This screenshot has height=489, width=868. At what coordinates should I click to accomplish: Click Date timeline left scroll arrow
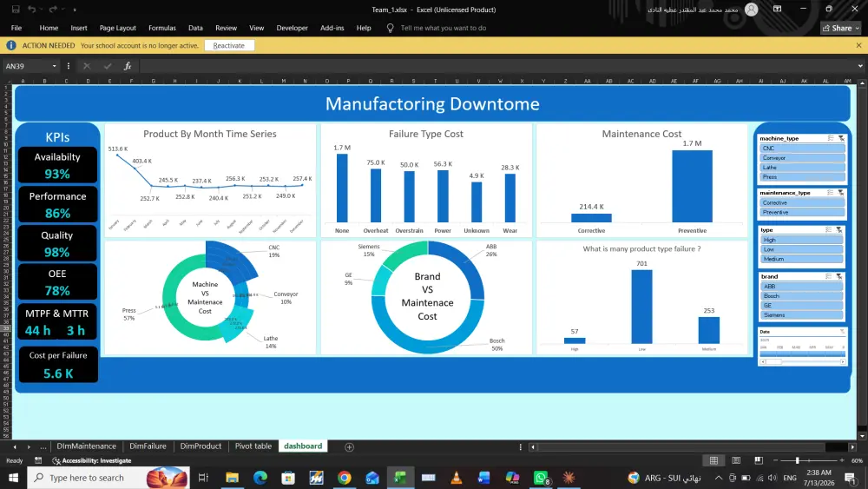tap(763, 361)
